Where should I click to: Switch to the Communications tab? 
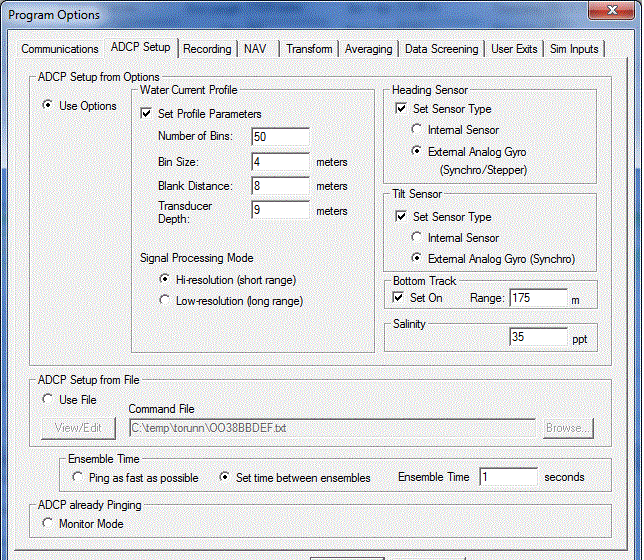coord(59,49)
